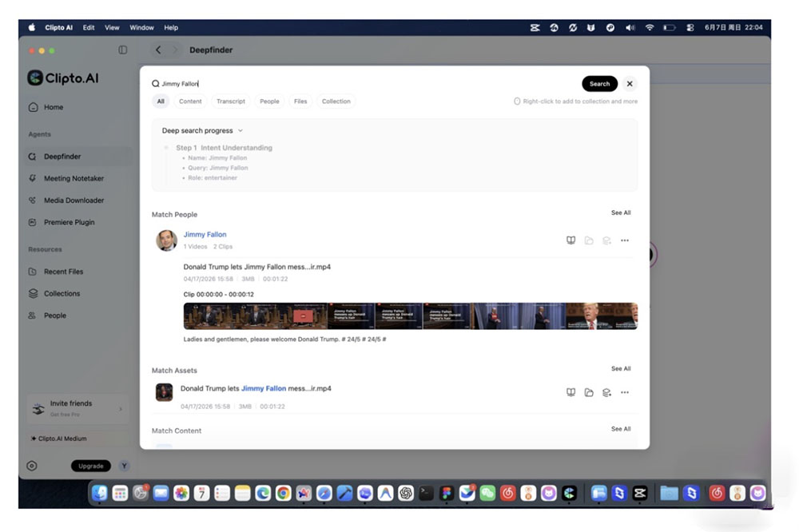Click the magnifier icon in the search box

click(156, 84)
